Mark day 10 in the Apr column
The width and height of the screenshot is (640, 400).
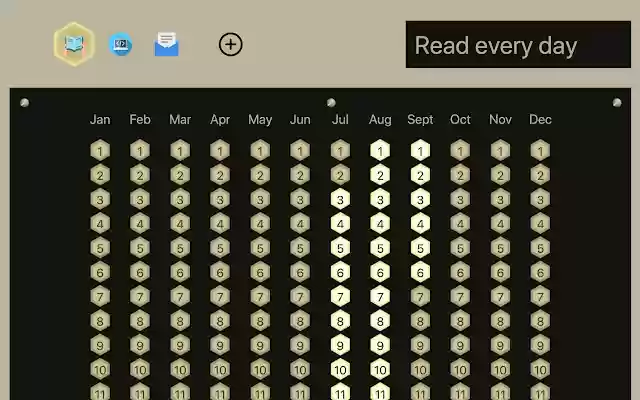point(220,370)
